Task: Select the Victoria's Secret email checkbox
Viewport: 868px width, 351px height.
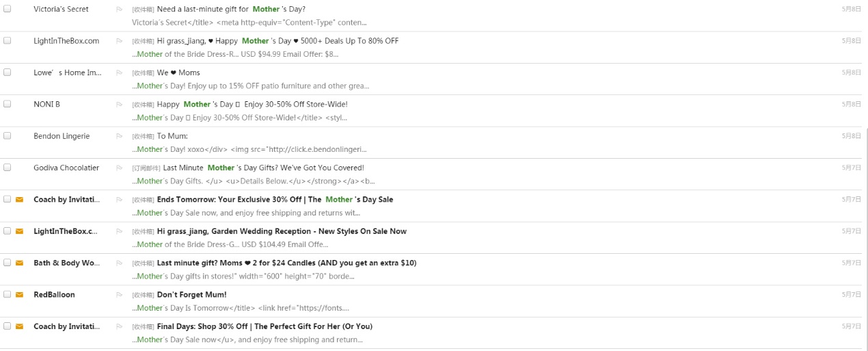Action: (x=8, y=9)
